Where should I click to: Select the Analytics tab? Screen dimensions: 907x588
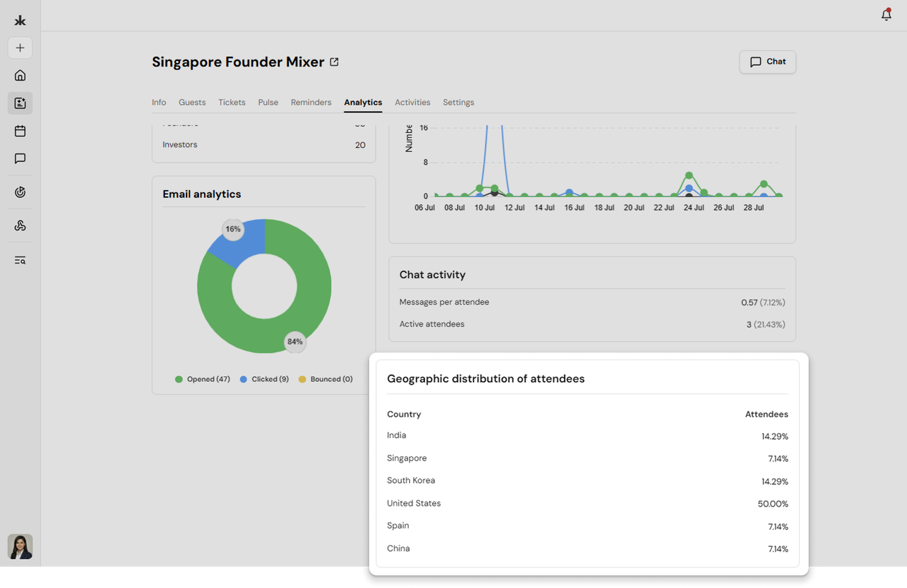pos(363,103)
